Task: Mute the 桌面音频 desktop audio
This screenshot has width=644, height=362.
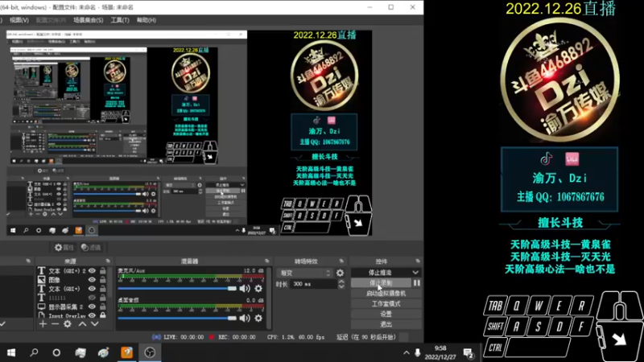Action: (x=245, y=318)
